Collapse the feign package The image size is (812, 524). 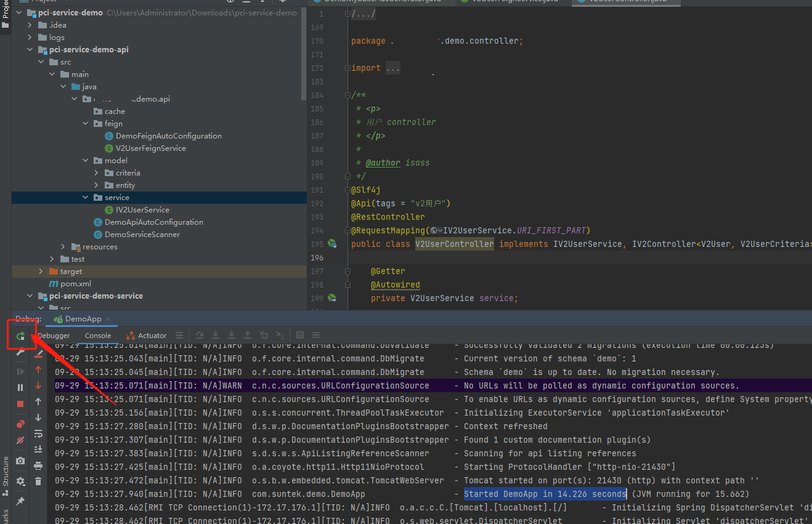[x=85, y=124]
